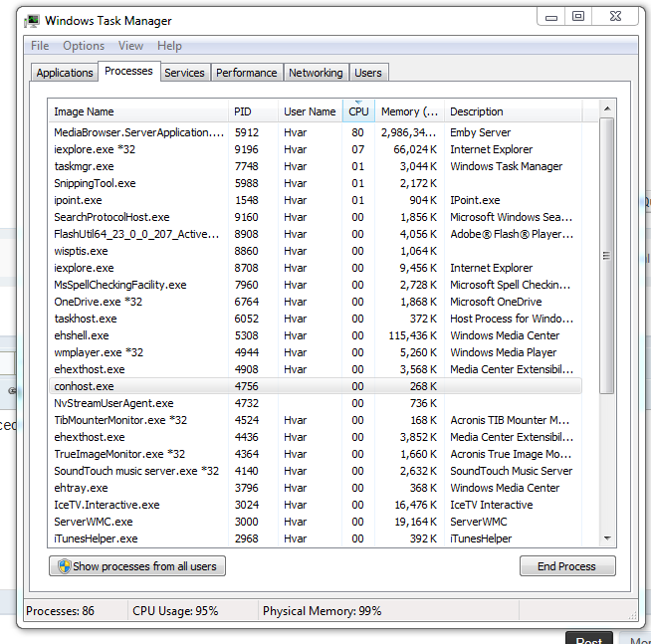Click the scrollbar down arrow
Viewport: 651px width, 644px height.
[x=607, y=538]
